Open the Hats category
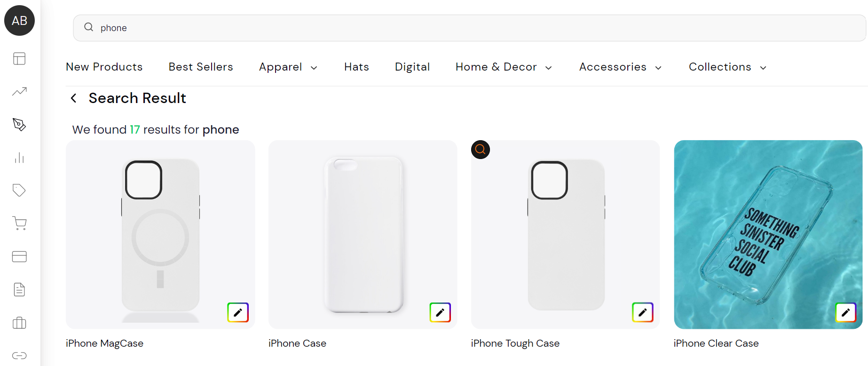The image size is (868, 366). (356, 67)
